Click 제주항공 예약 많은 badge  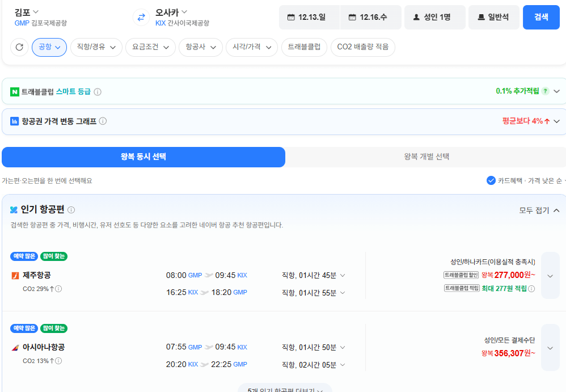pyautogui.click(x=24, y=256)
